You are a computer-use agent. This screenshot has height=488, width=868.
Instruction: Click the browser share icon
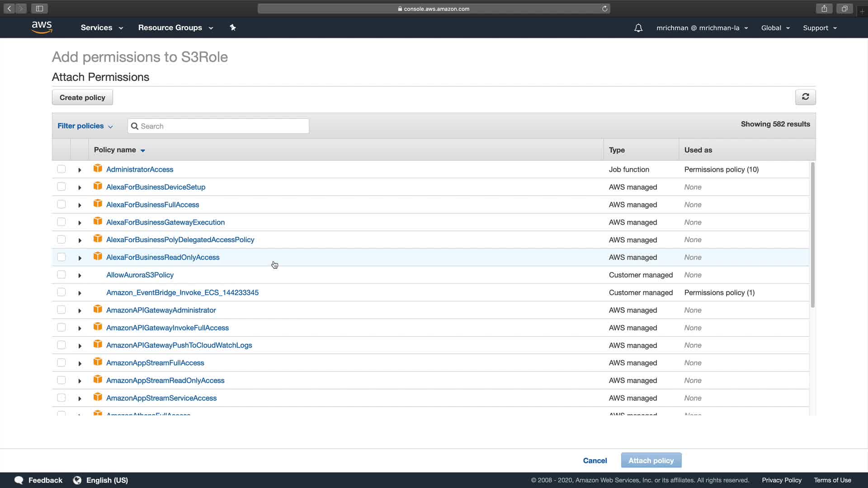tap(824, 9)
